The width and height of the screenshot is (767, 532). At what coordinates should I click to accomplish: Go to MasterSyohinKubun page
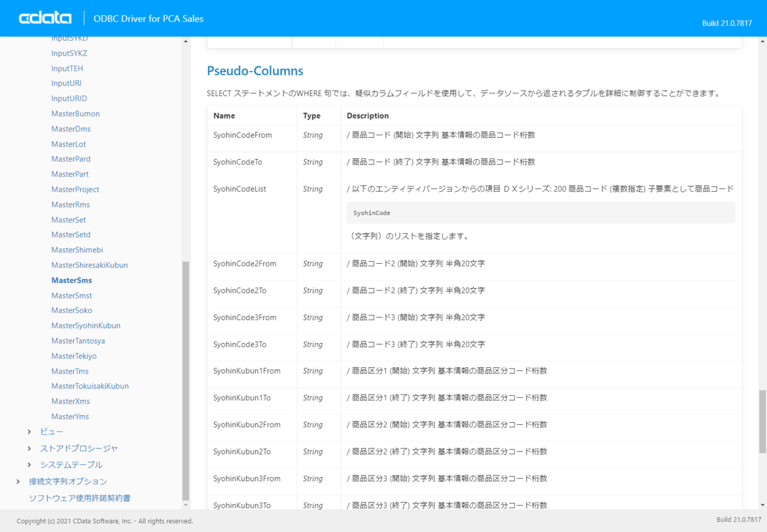coord(86,326)
